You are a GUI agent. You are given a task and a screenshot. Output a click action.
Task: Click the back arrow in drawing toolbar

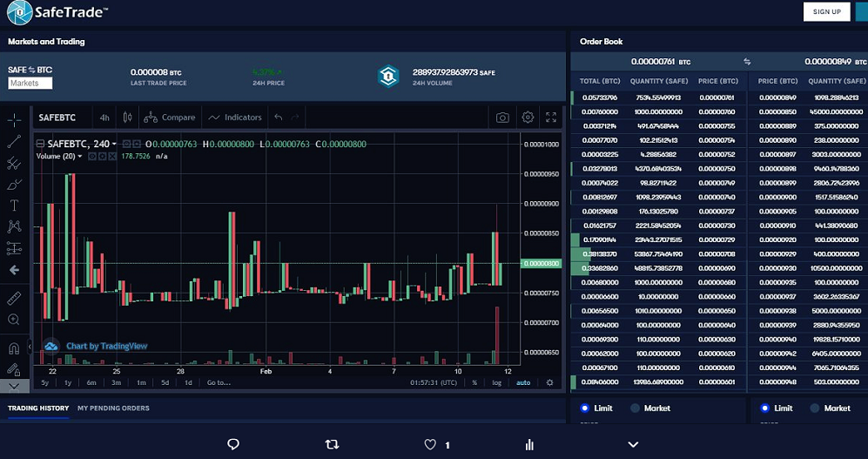(15, 270)
